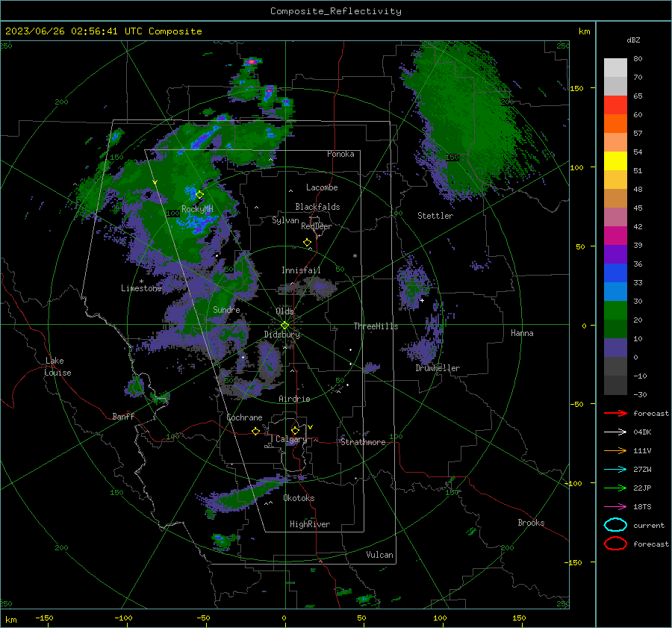This screenshot has height=628, width=672.
Task: Click the Strathmore city label
Action: [363, 442]
